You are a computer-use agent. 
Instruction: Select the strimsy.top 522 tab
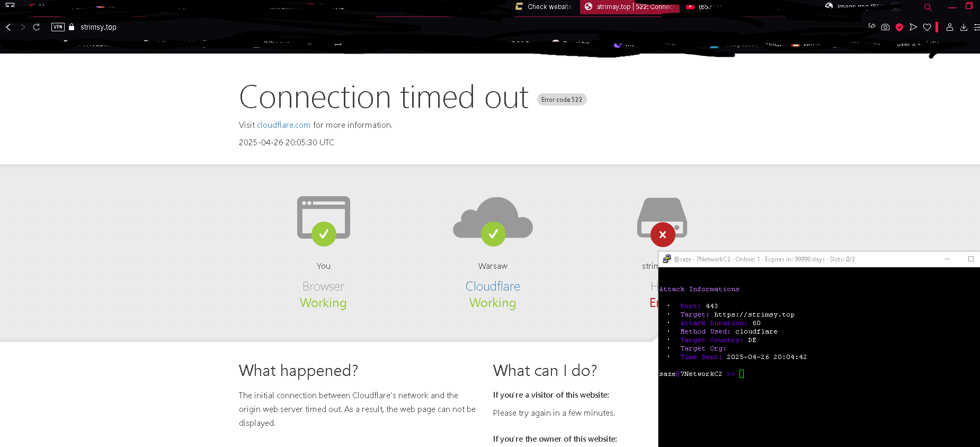(x=630, y=7)
